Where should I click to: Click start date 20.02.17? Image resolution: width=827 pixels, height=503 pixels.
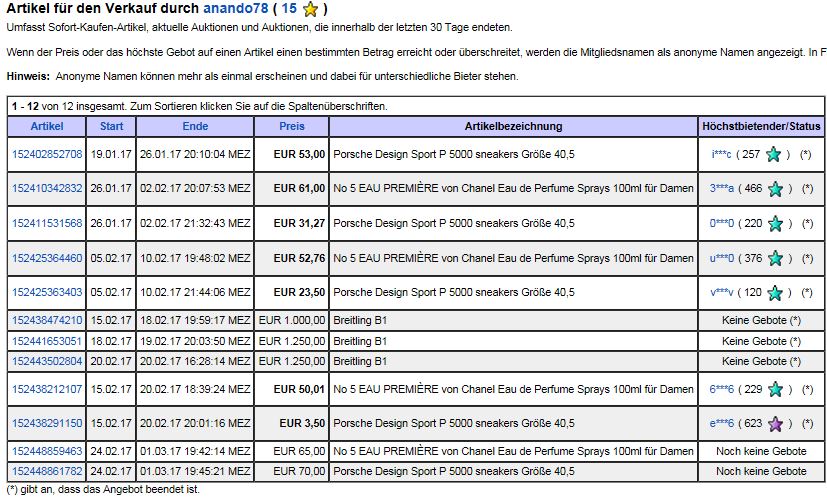point(111,362)
